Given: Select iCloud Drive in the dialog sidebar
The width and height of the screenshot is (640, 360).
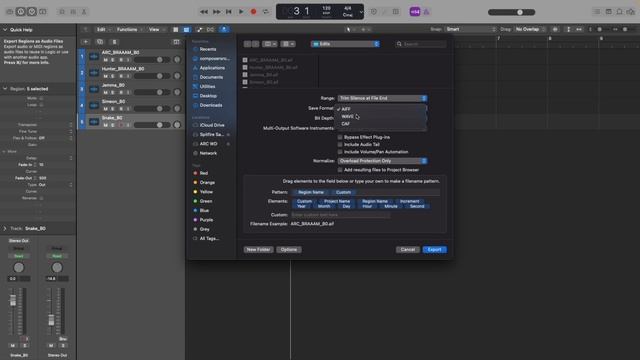Looking at the screenshot, I should click(x=212, y=125).
